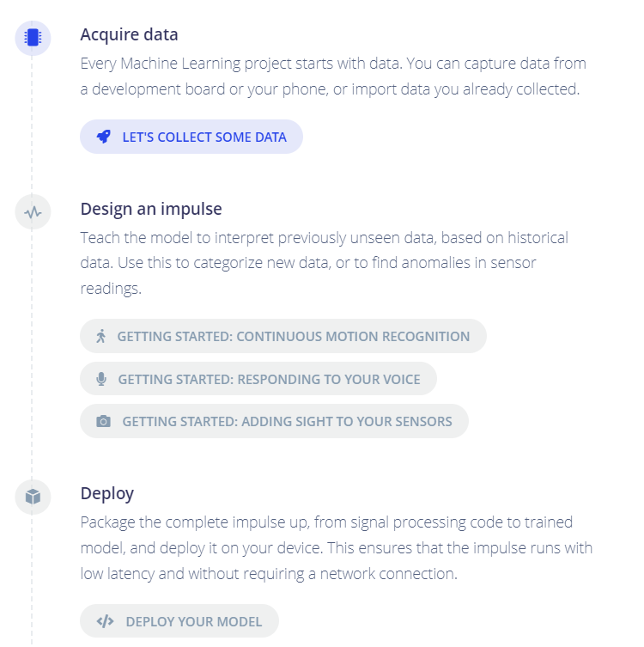The height and width of the screenshot is (647, 644).
Task: Open Getting Started: Adding Sight to Your Sensors
Action: tap(274, 421)
